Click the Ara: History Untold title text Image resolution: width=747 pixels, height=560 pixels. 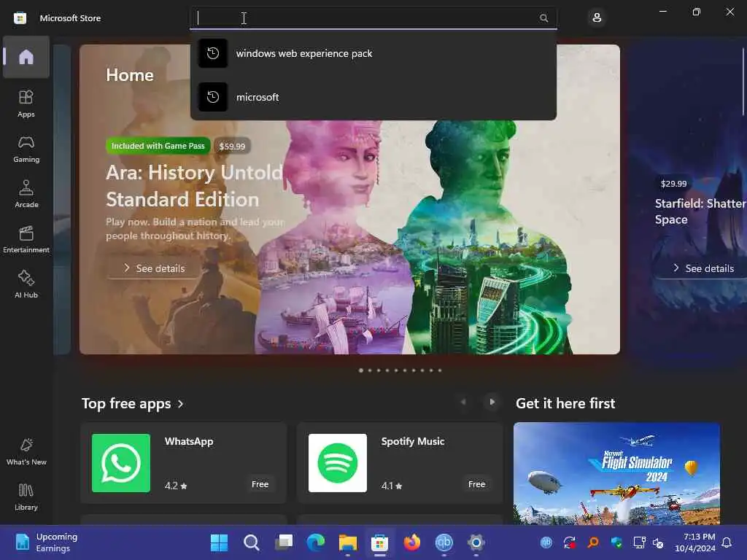tap(194, 186)
